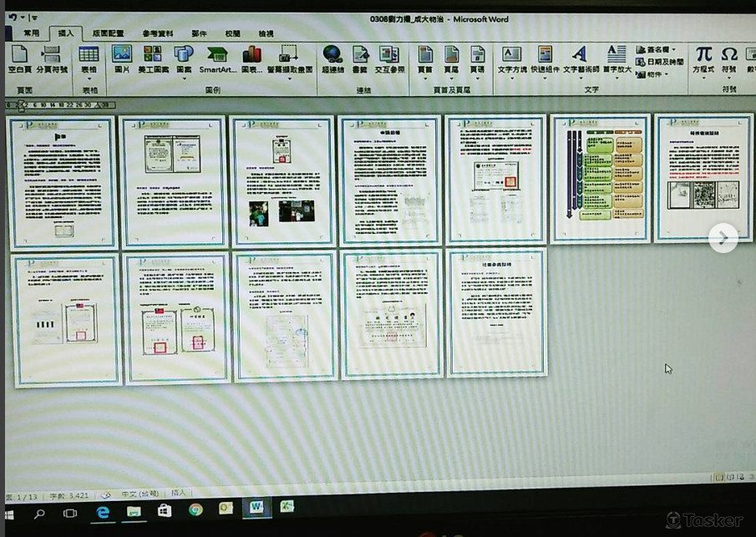
Task: Expand the Header (頁首) dropdown
Action: coord(425,59)
